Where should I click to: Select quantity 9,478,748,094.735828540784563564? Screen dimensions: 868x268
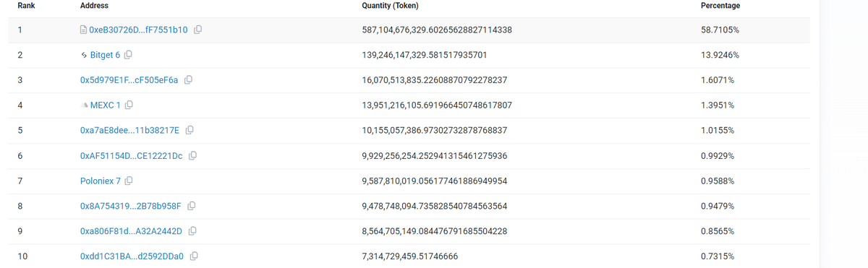click(434, 206)
